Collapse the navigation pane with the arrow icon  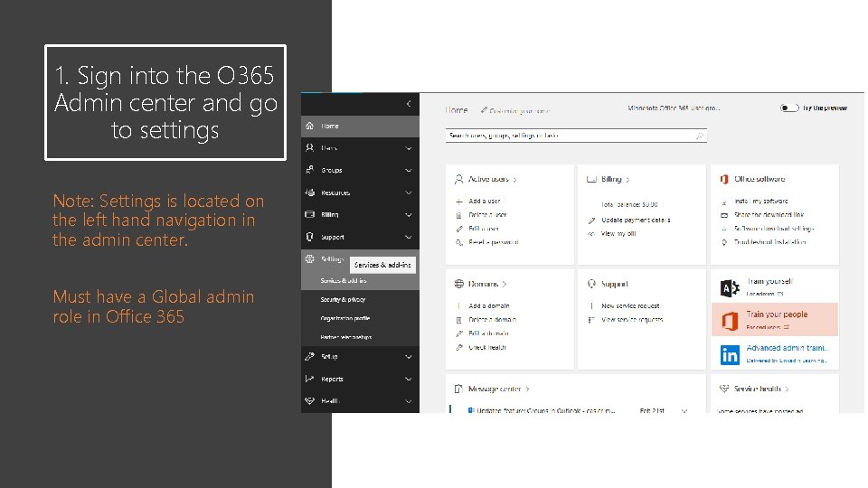click(x=409, y=103)
